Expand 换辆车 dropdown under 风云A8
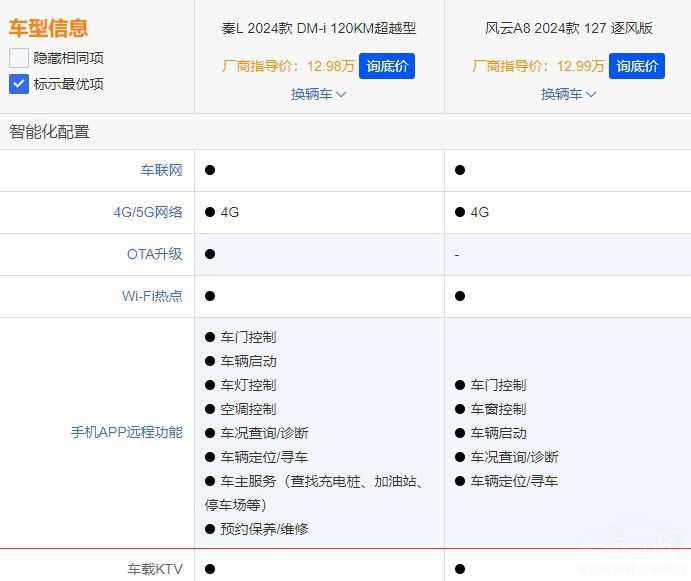 pos(568,94)
